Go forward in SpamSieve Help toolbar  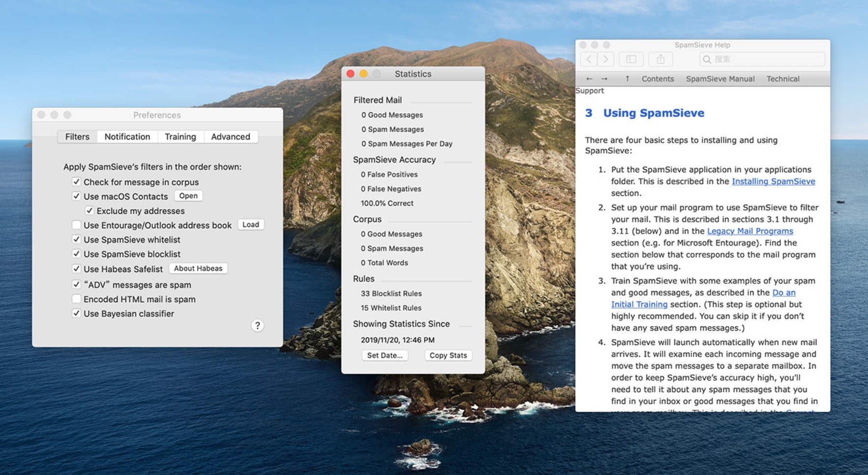pos(606,59)
